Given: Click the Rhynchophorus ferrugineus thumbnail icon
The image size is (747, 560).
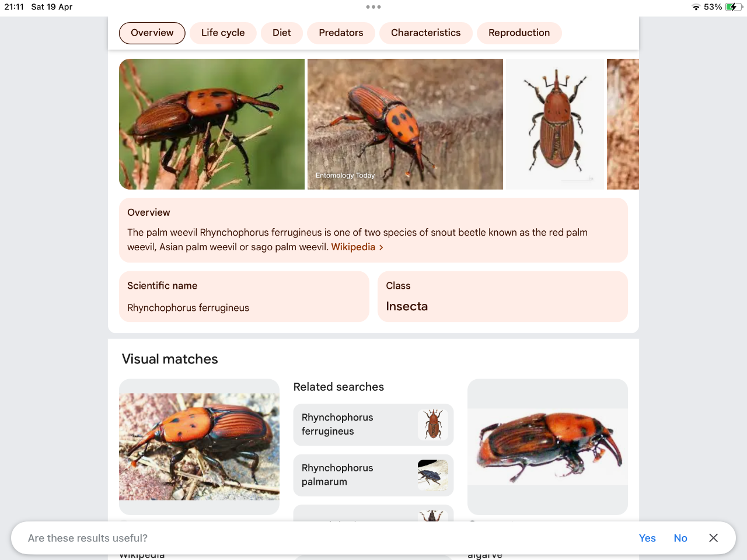Looking at the screenshot, I should click(x=433, y=425).
